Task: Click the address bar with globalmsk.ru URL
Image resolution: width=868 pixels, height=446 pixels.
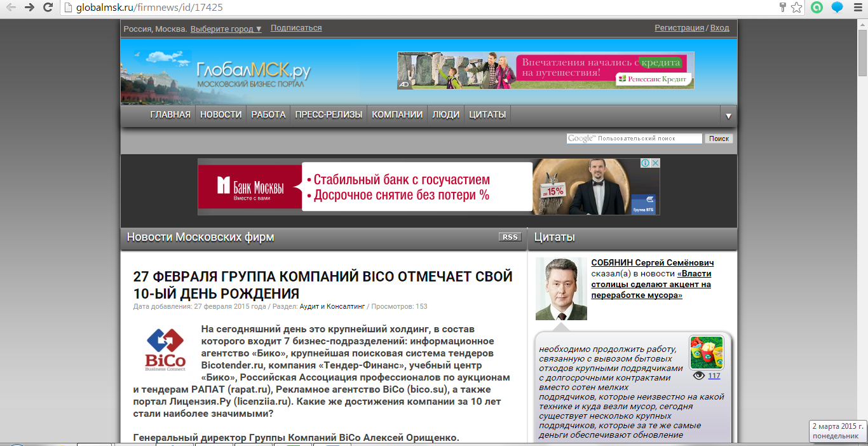Action: tap(419, 8)
